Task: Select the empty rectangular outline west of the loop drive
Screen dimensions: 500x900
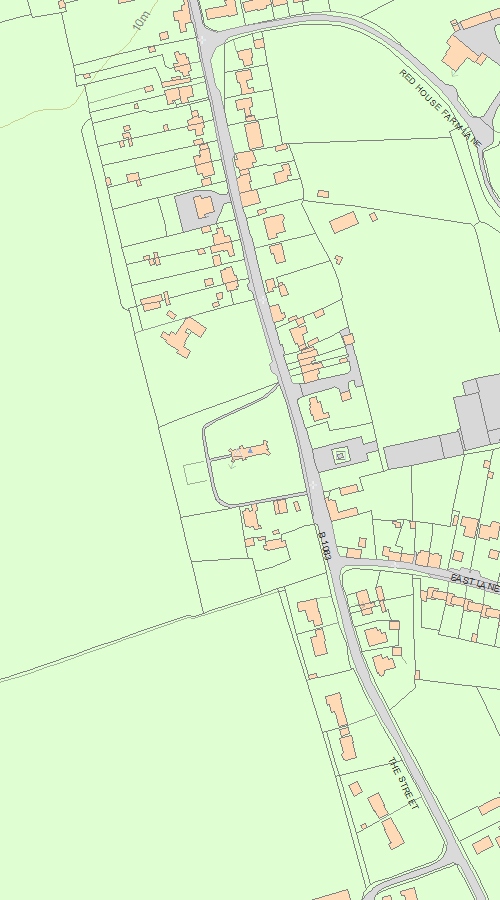Action: click(195, 473)
